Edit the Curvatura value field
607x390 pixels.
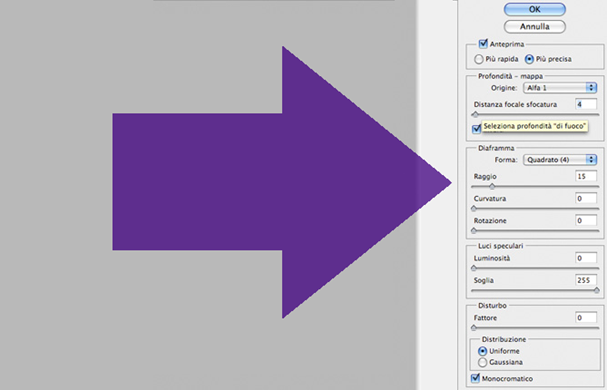click(x=586, y=198)
